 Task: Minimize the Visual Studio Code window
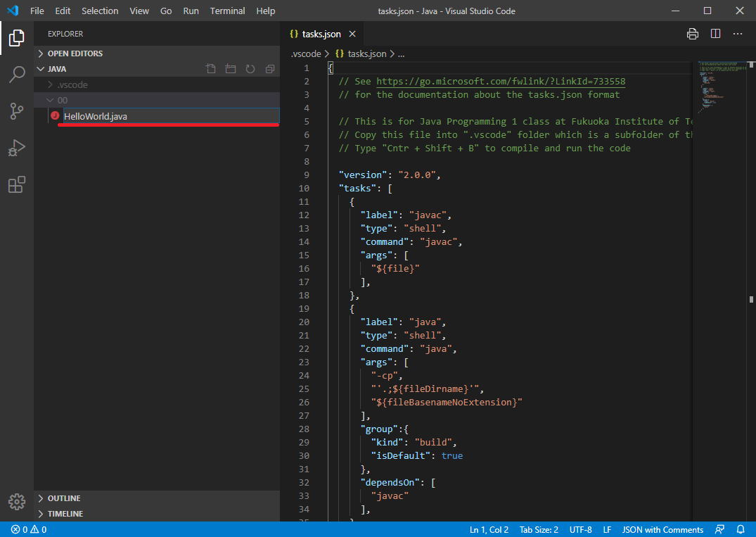676,11
